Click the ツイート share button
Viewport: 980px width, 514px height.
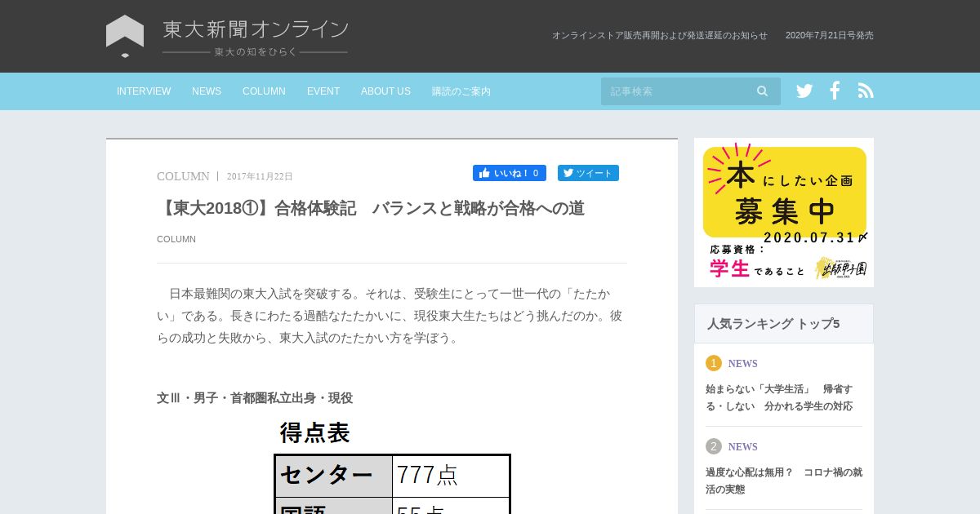[588, 173]
